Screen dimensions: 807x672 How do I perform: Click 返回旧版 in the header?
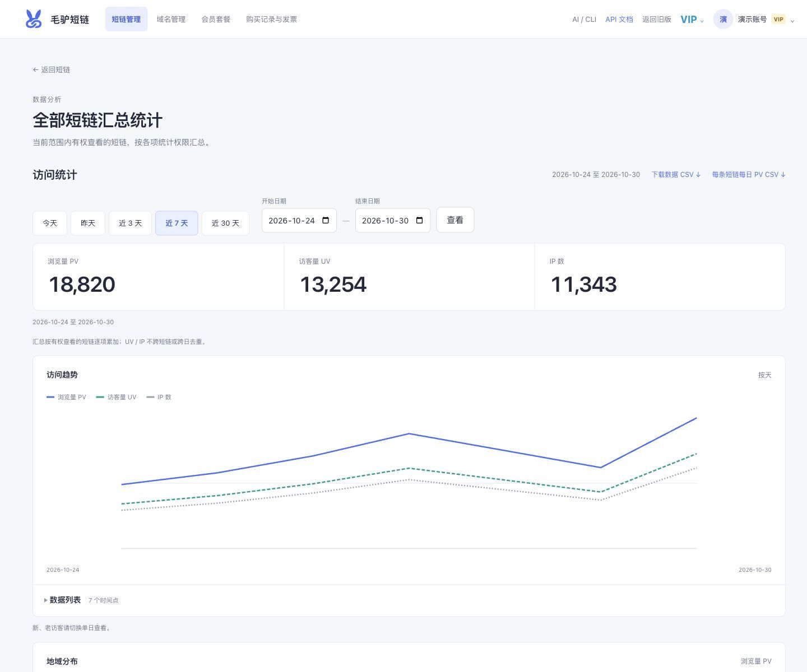pos(657,19)
